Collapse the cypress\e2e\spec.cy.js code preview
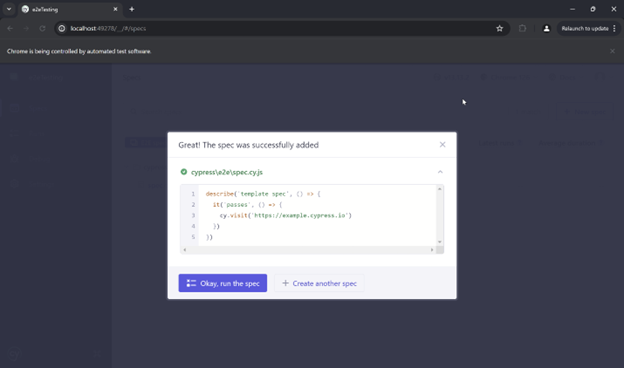 (x=440, y=172)
